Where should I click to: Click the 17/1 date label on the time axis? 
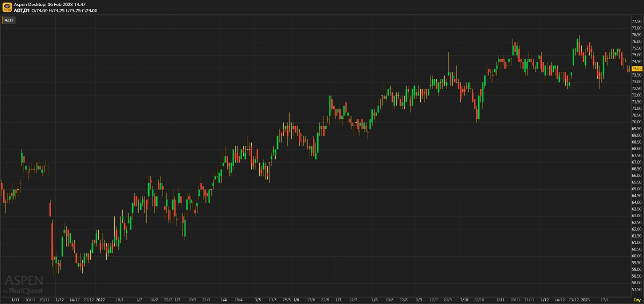pyautogui.click(x=605, y=300)
